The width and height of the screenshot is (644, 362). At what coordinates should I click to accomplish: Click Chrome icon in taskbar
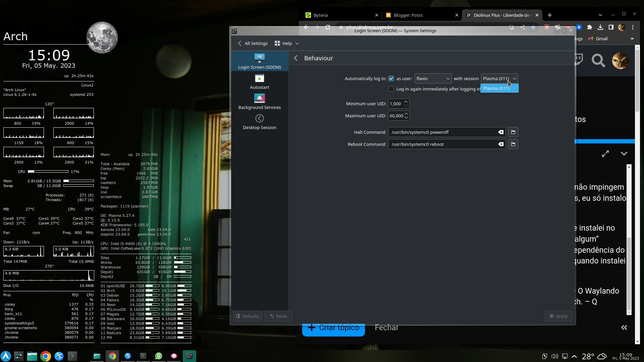[46, 356]
